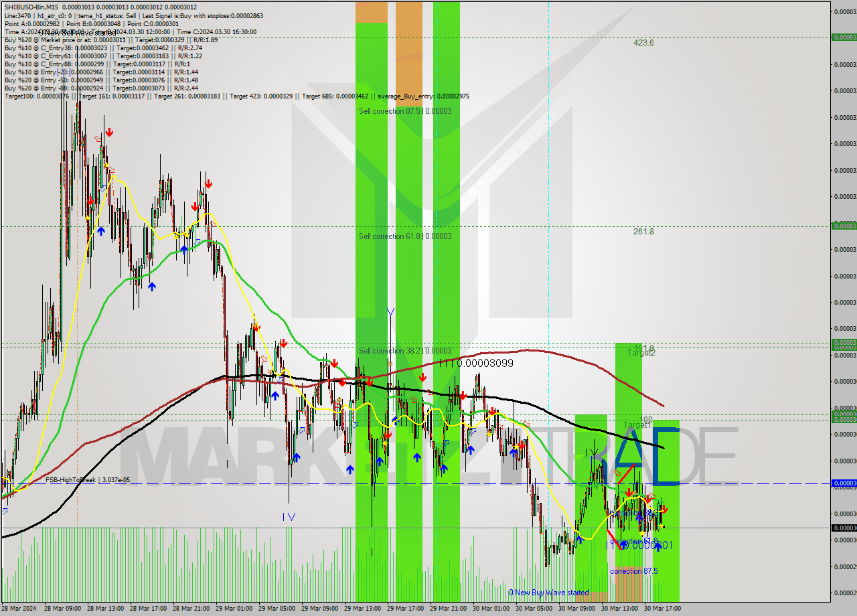Click the 'Target100: 0.00003076' text
857x616 pixels.
point(37,96)
